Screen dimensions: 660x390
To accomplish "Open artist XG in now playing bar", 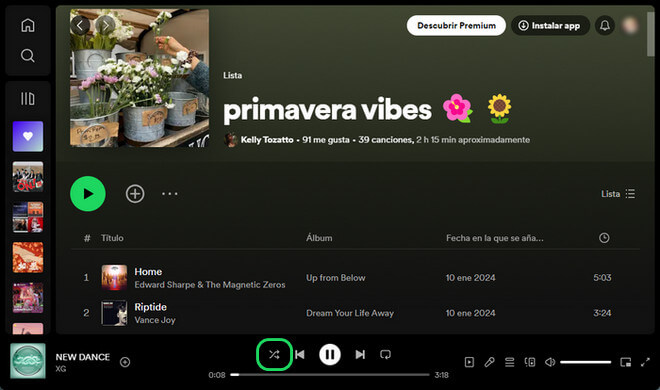I will click(x=61, y=369).
